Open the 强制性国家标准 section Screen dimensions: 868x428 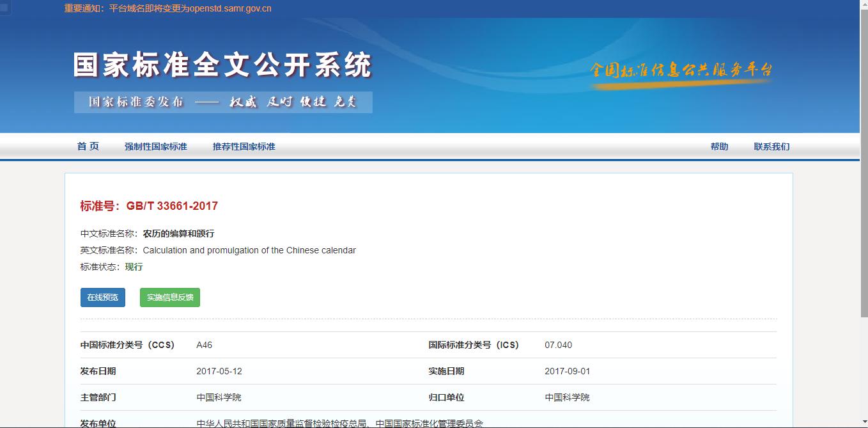click(155, 147)
